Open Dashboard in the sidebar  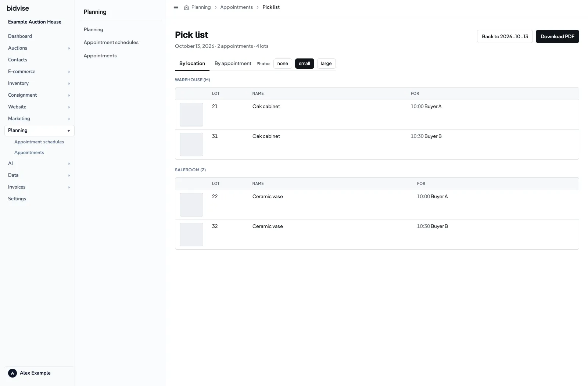[20, 36]
